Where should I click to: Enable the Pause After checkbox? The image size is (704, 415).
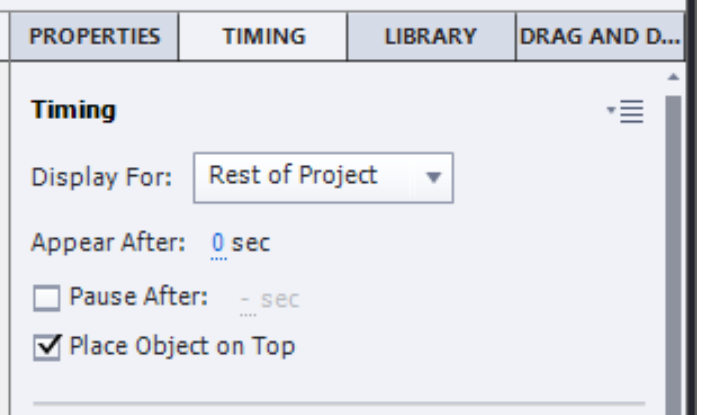tap(46, 297)
